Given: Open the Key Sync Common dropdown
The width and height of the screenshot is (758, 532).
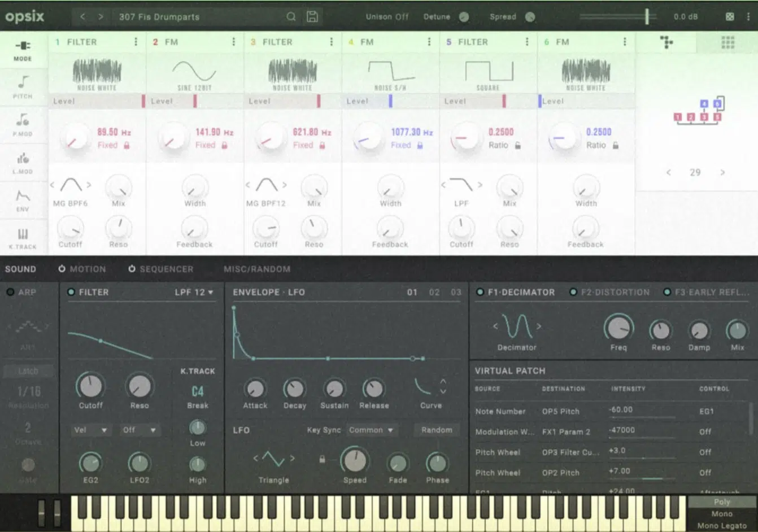Looking at the screenshot, I should coord(371,430).
